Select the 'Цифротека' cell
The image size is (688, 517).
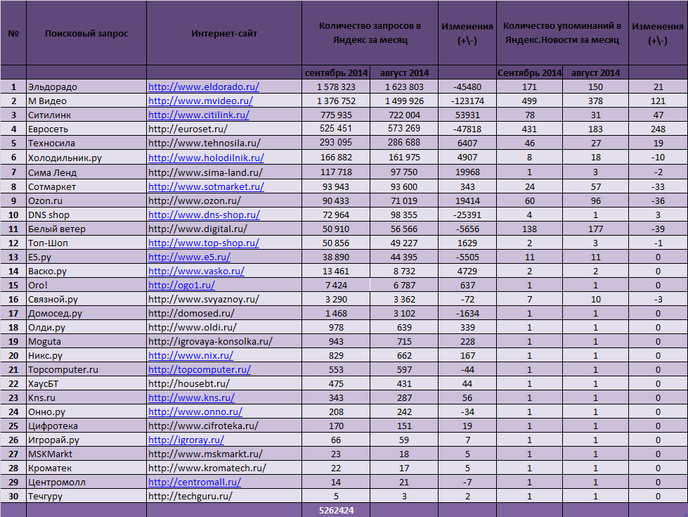pyautogui.click(x=86, y=426)
